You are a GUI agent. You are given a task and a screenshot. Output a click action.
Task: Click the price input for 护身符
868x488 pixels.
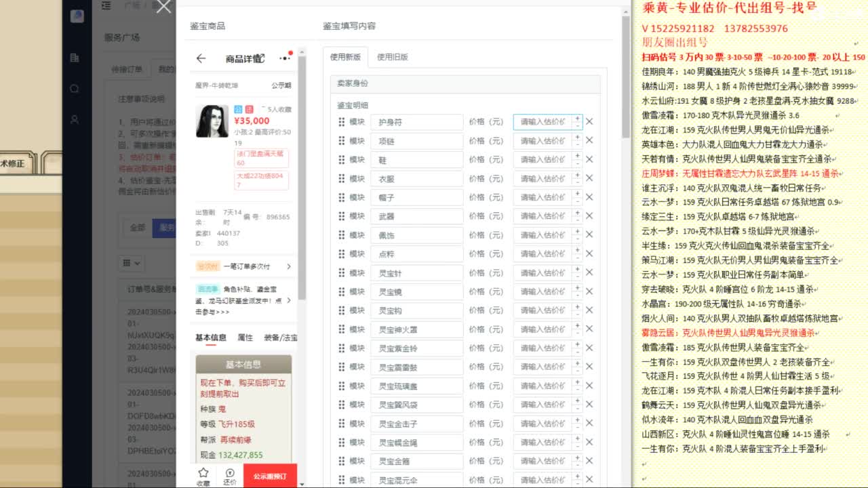point(542,122)
